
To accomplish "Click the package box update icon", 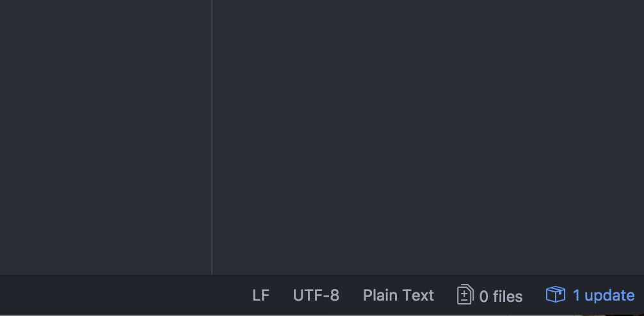I will click(555, 295).
